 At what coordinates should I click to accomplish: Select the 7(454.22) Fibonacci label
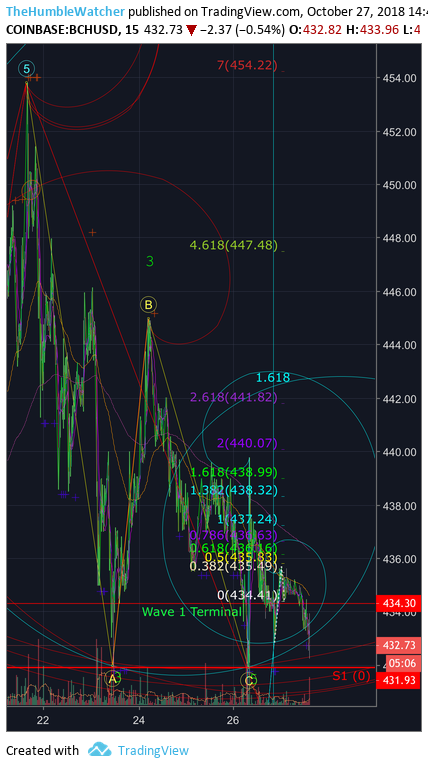pos(247,65)
